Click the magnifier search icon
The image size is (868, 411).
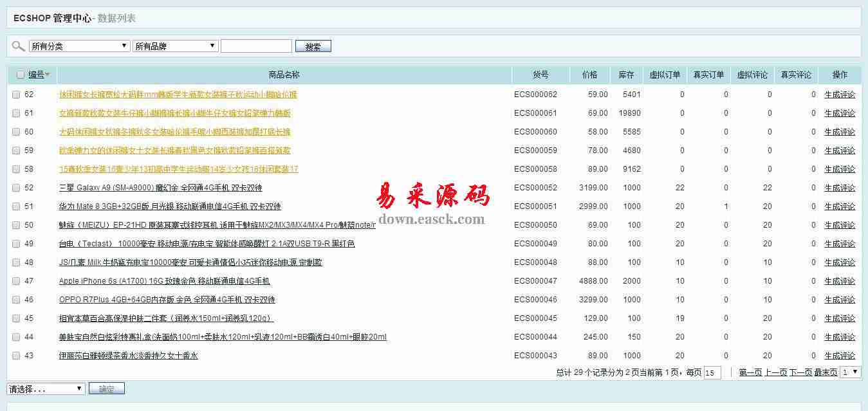tap(18, 46)
